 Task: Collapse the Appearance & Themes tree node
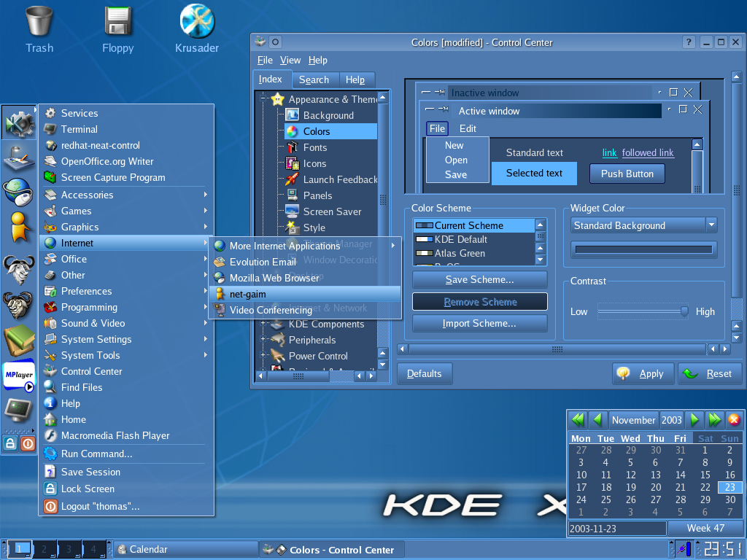click(x=263, y=98)
